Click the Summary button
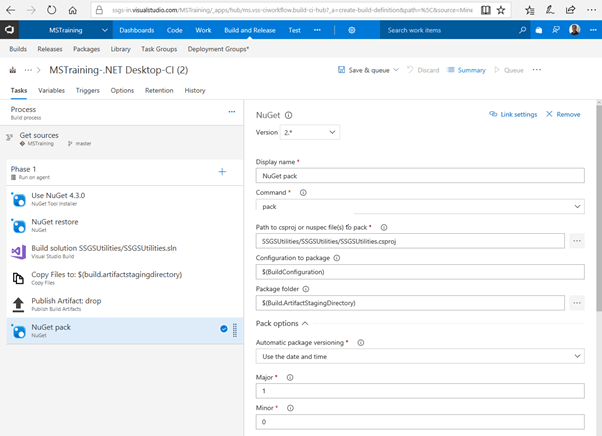 click(466, 70)
